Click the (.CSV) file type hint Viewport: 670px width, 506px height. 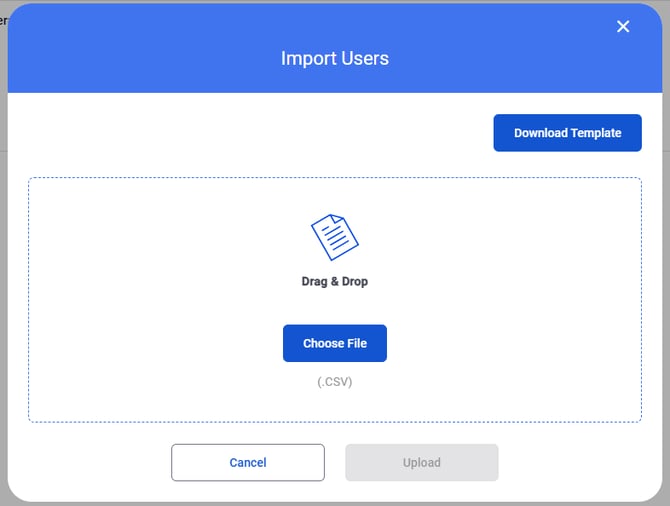334,381
